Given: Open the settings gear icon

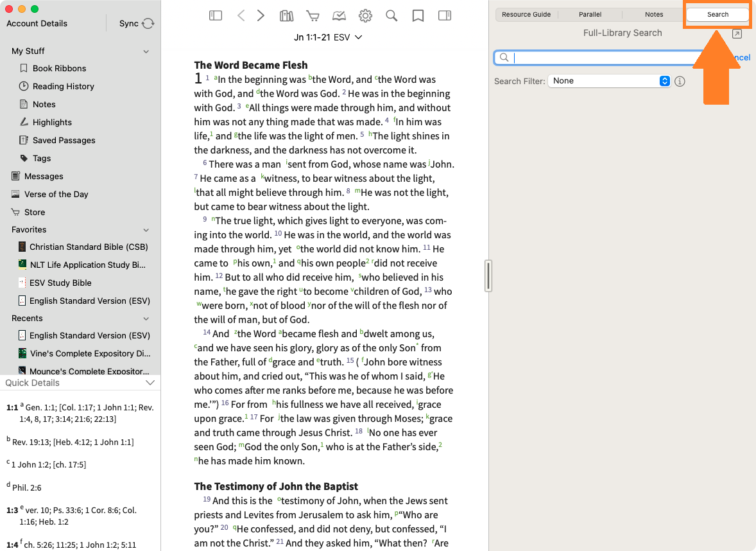Looking at the screenshot, I should (x=365, y=15).
